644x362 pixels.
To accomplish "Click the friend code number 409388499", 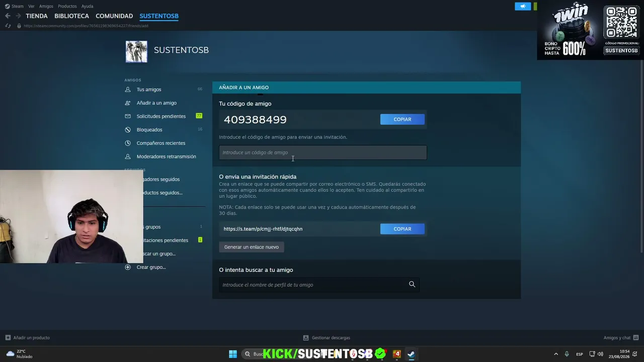I will tap(255, 119).
